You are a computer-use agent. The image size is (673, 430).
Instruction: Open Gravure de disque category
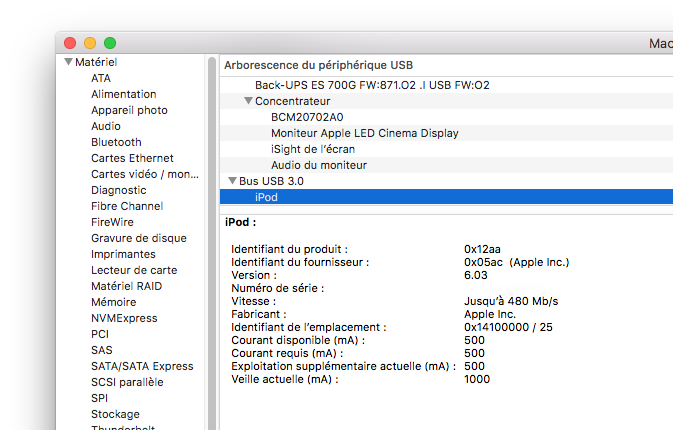pyautogui.click(x=139, y=238)
